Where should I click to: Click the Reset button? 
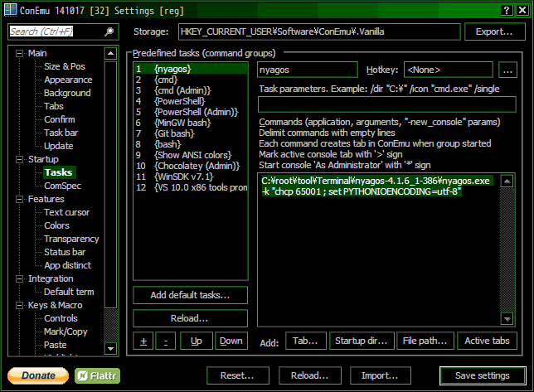pyautogui.click(x=237, y=375)
